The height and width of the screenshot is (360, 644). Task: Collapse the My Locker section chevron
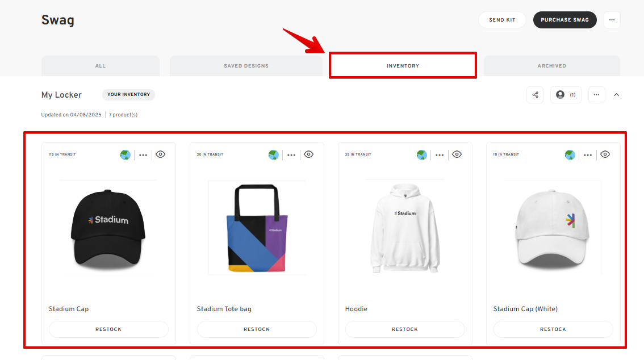(x=617, y=95)
